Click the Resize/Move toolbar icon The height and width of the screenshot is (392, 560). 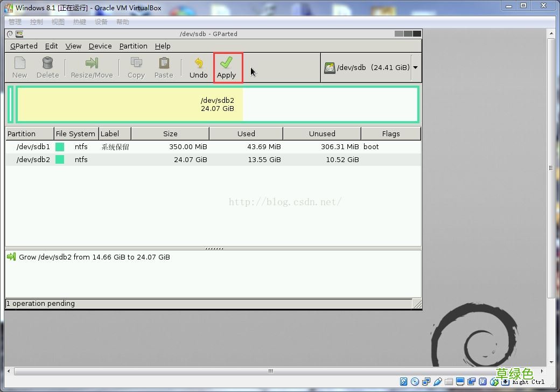tap(92, 63)
